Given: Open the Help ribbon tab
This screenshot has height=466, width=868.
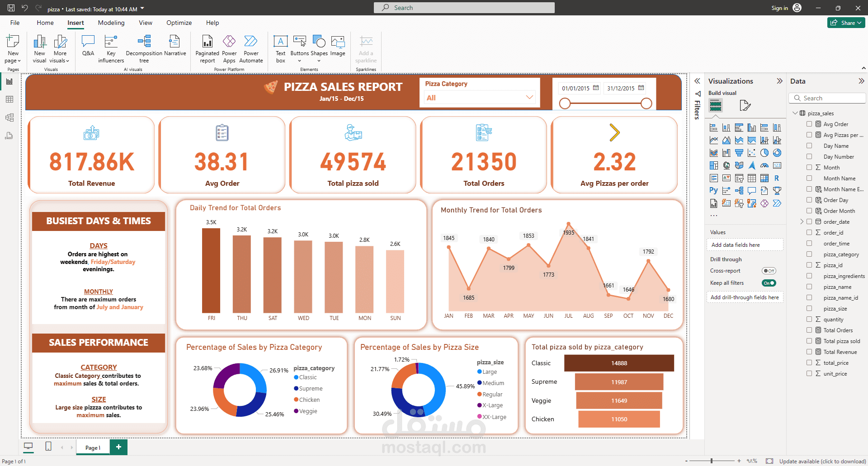Looking at the screenshot, I should coord(212,23).
